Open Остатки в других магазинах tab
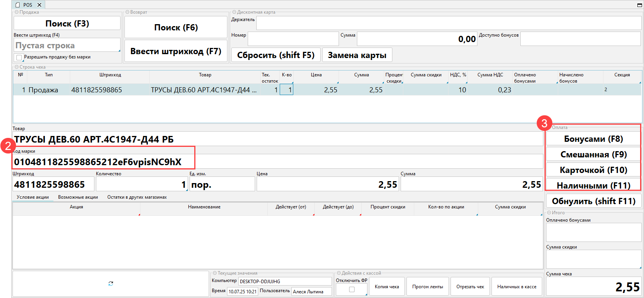The width and height of the screenshot is (644, 298). tap(137, 197)
